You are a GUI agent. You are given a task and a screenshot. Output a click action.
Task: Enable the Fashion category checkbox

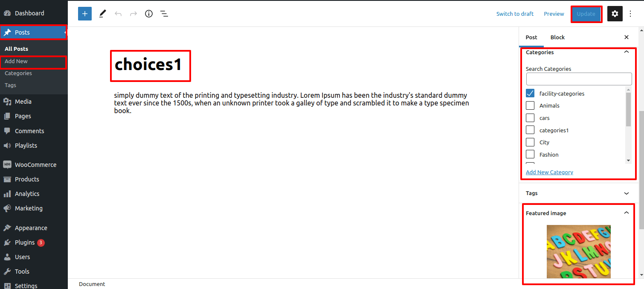(x=530, y=155)
